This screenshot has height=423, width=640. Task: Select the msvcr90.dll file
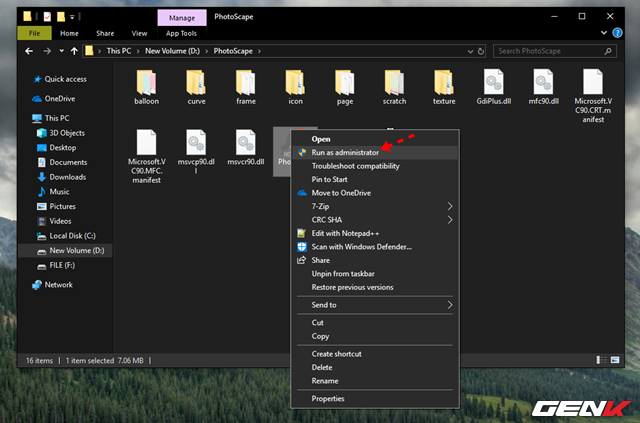[246, 148]
